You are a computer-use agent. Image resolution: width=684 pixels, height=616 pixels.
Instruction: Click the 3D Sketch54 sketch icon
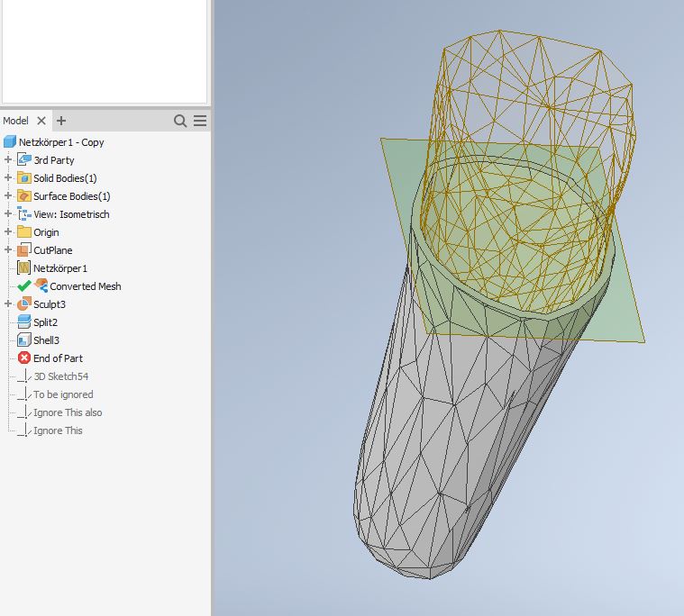coord(24,376)
